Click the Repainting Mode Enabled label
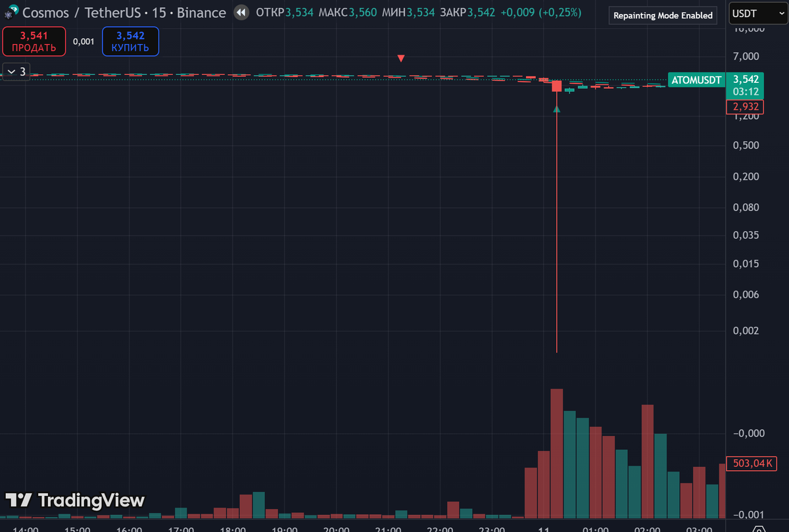789x532 pixels. coord(663,15)
